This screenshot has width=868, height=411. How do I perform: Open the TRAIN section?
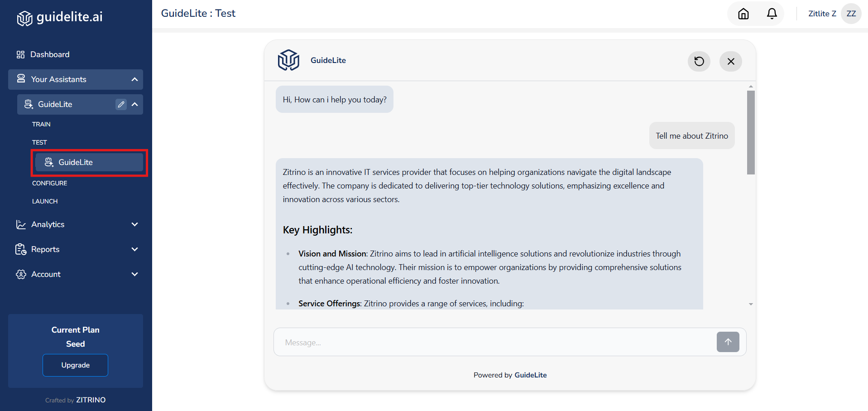[x=41, y=124]
